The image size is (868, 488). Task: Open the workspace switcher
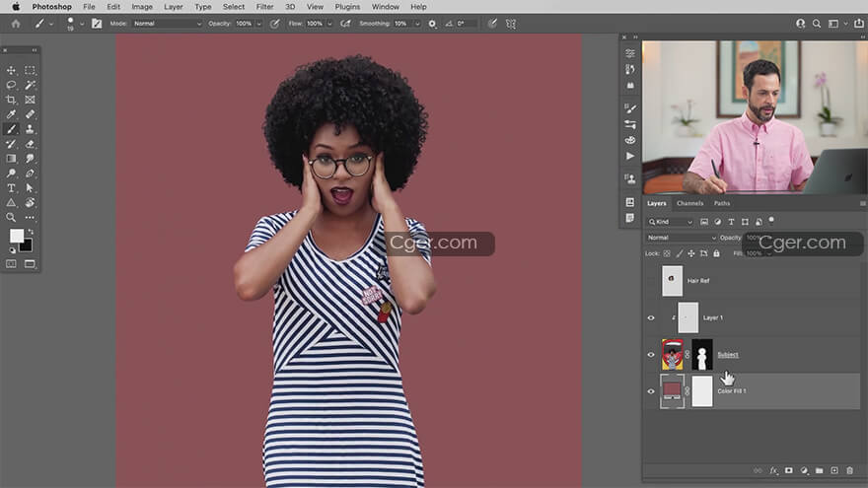837,24
